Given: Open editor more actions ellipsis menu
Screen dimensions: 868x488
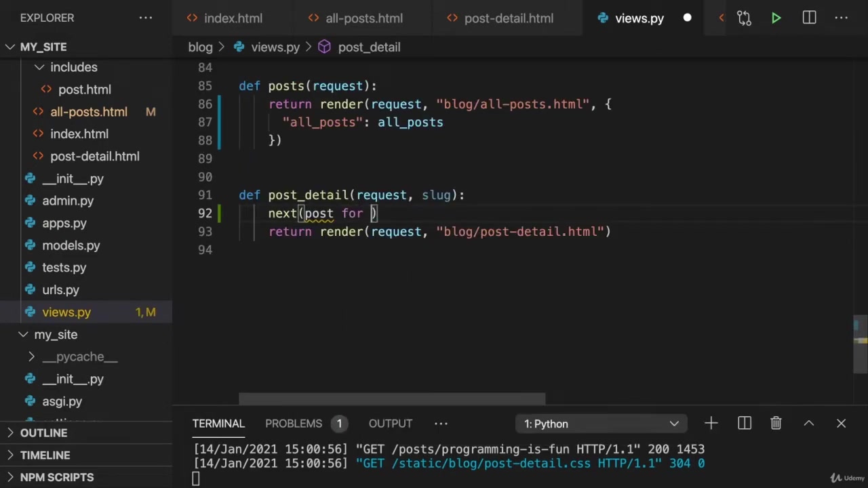Looking at the screenshot, I should pyautogui.click(x=842, y=18).
